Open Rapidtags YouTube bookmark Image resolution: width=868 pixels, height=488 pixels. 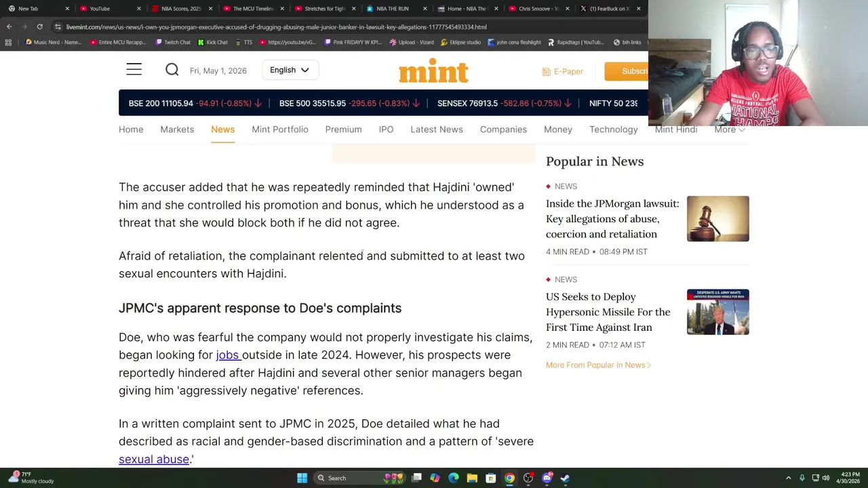coord(576,42)
